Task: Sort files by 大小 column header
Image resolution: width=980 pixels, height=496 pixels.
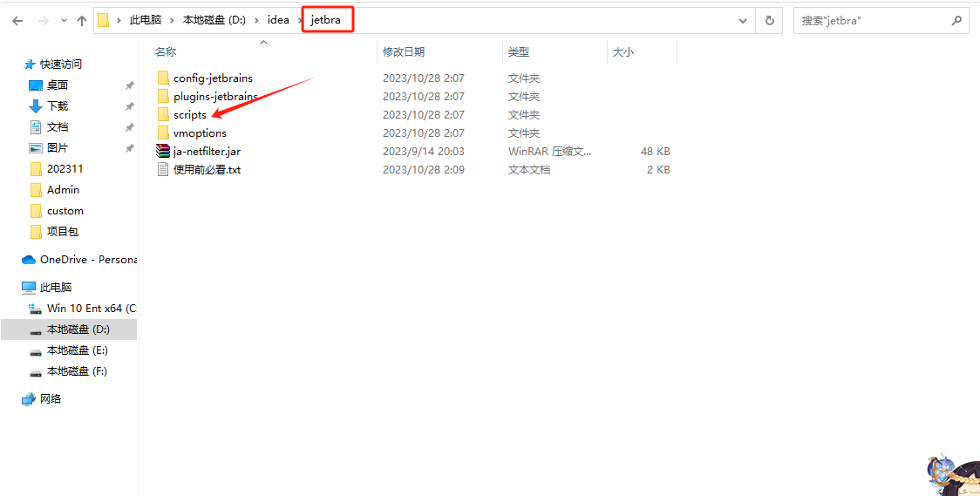Action: pos(623,52)
